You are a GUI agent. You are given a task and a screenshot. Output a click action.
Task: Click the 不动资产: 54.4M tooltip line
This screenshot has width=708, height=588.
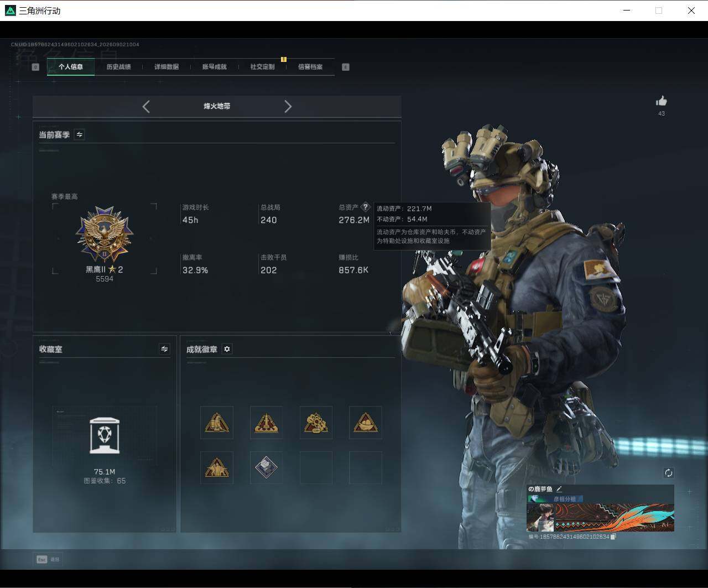point(402,219)
